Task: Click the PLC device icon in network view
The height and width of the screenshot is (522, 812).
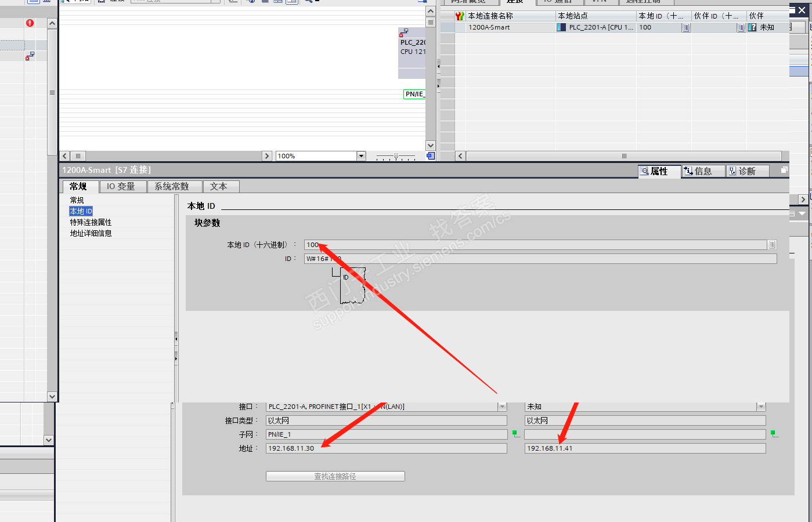Action: (x=404, y=32)
